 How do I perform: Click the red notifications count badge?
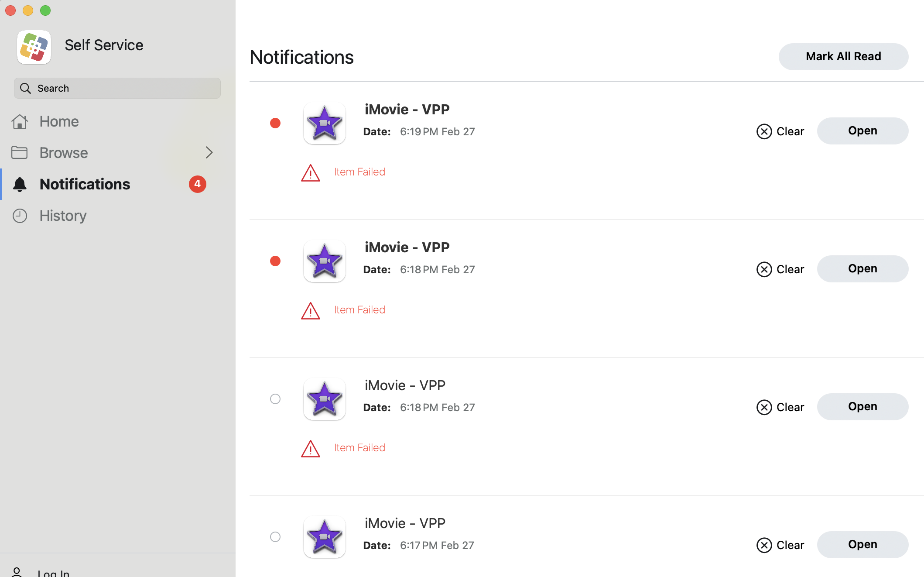(198, 184)
